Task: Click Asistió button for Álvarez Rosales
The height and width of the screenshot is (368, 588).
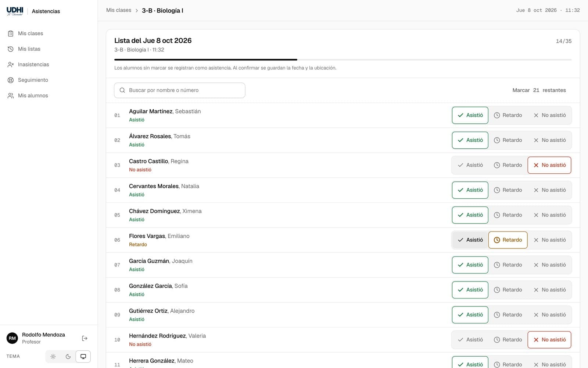Action: [x=470, y=140]
